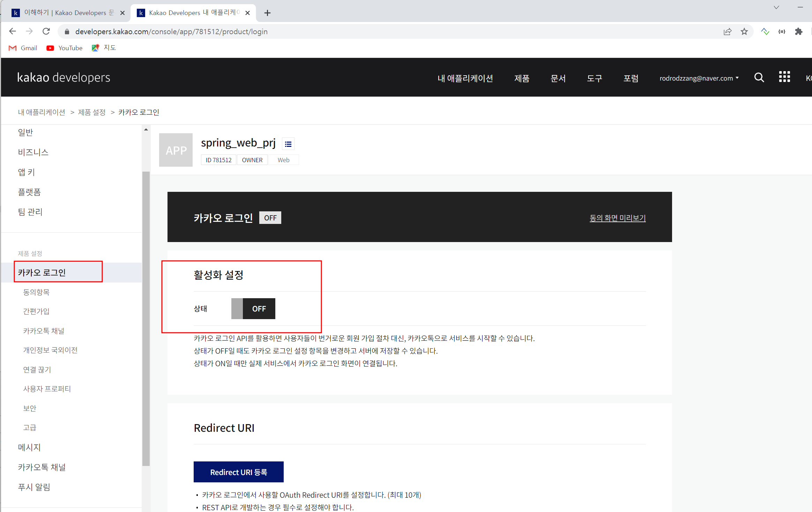Click the APP thumbnail image

[176, 150]
